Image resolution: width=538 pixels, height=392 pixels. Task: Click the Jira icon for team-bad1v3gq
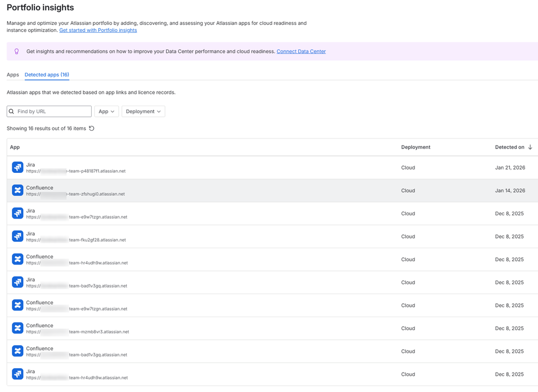pyautogui.click(x=18, y=282)
